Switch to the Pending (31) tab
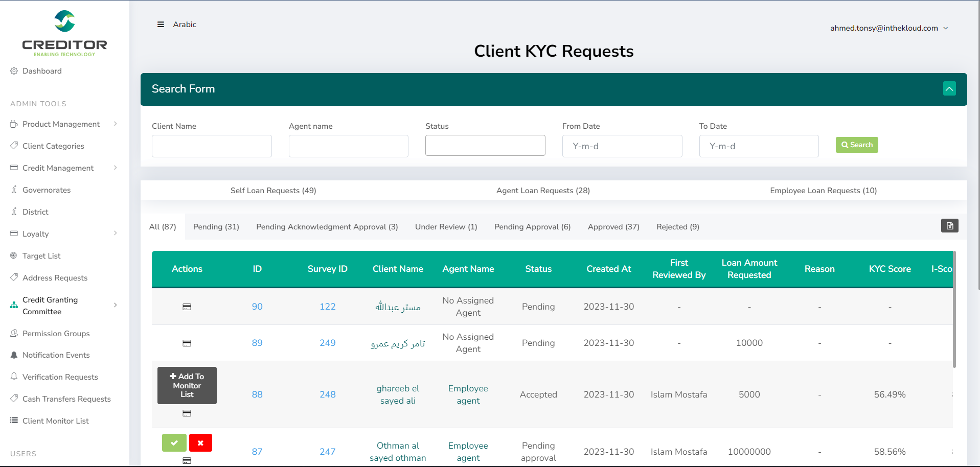The height and width of the screenshot is (467, 980). [216, 227]
